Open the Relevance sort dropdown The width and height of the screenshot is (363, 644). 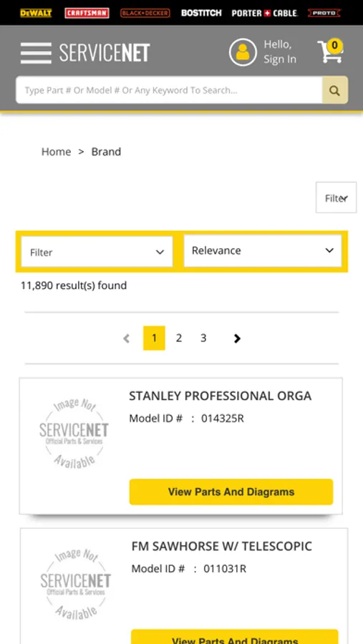pyautogui.click(x=263, y=250)
